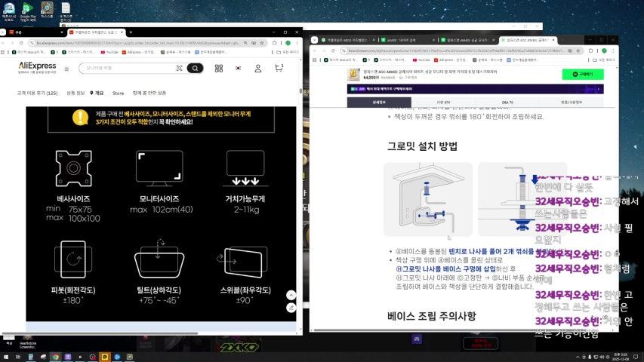Open the Korean flag region selector
644x362 pixels.
click(x=239, y=68)
